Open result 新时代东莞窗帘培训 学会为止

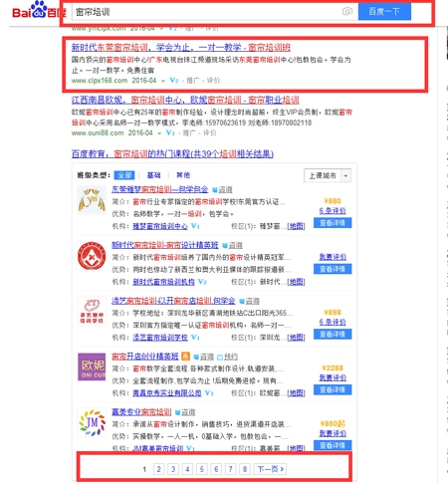[181, 48]
